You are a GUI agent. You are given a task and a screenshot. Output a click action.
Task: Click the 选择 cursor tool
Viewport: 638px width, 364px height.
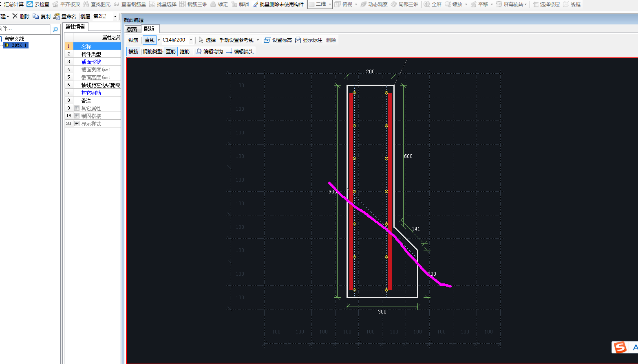tap(207, 40)
